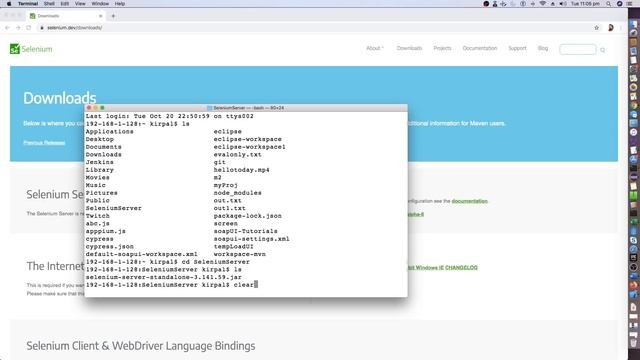Open a new browser tab

[x=113, y=16]
